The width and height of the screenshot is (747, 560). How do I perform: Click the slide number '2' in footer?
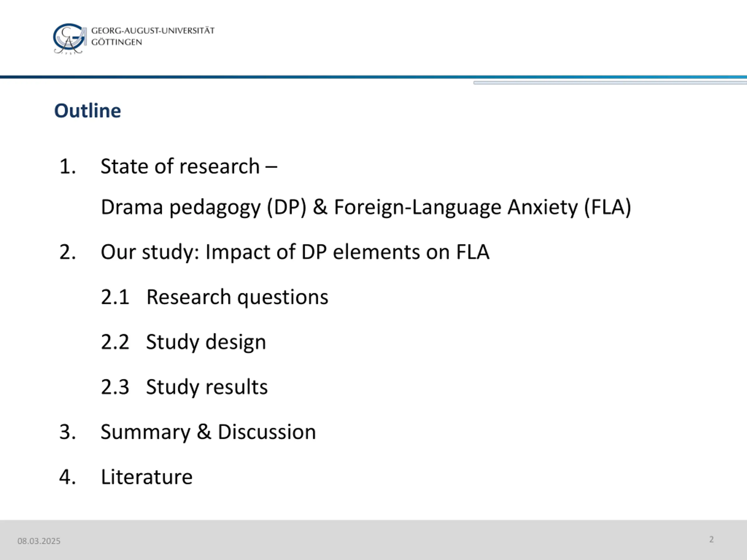pyautogui.click(x=711, y=539)
